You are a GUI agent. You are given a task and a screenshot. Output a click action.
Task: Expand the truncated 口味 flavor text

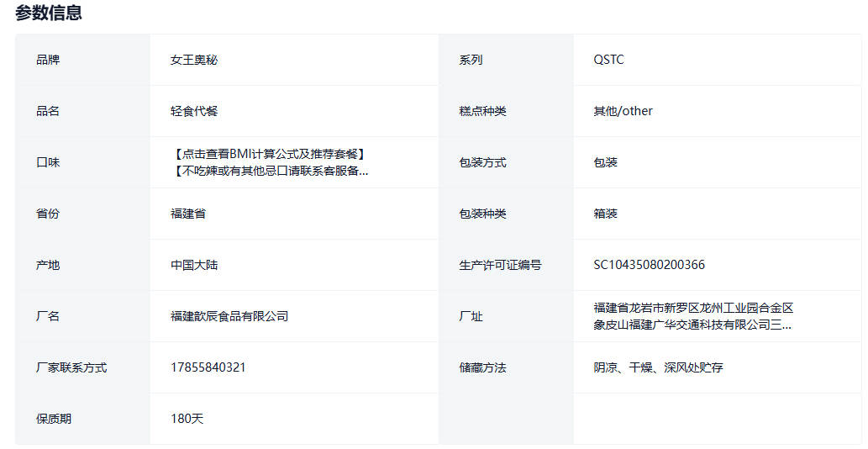click(270, 171)
